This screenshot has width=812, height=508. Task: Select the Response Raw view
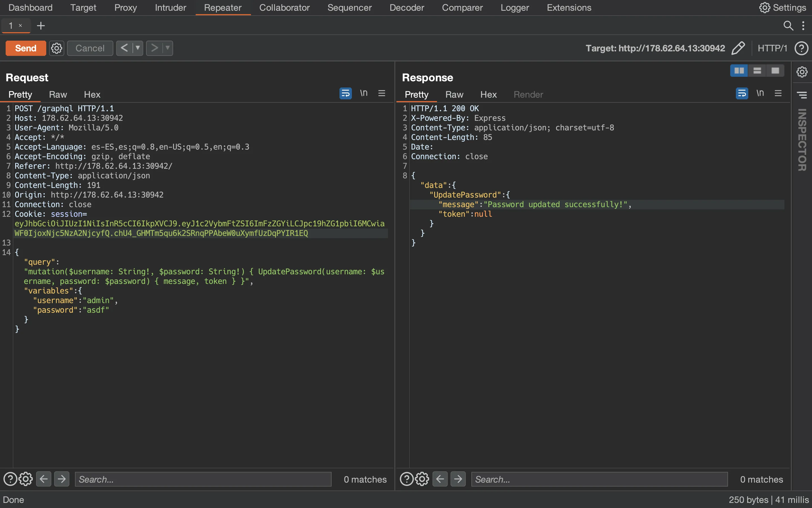[454, 95]
